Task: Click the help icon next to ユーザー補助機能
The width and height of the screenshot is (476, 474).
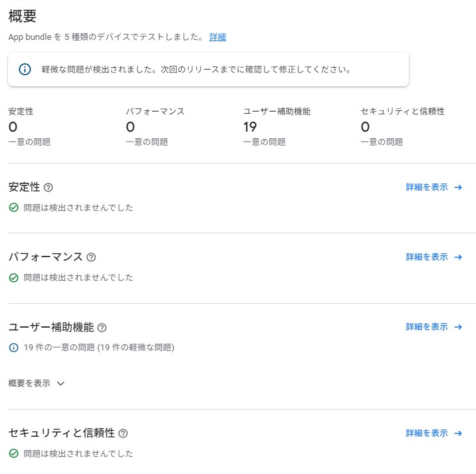Action: 102,328
